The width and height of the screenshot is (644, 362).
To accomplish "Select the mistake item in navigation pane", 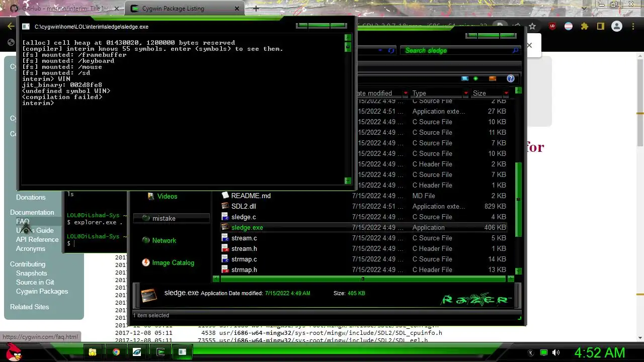I will click(172, 218).
